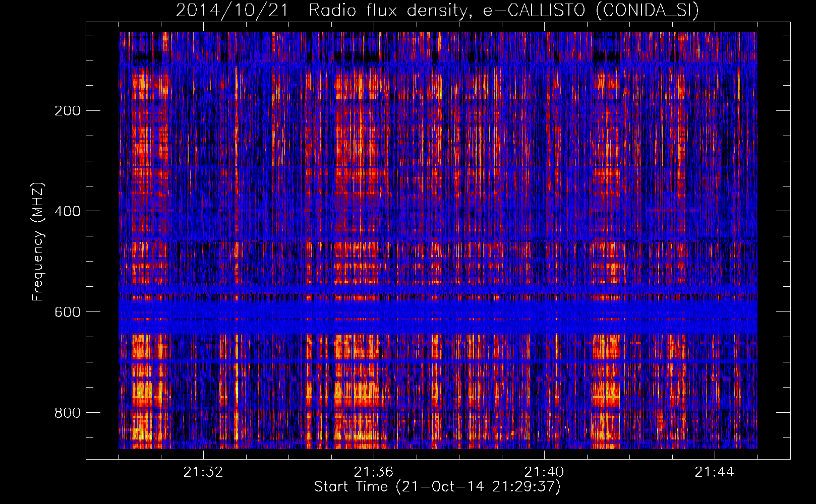Click the plot title 'Radio flux density, e-CALLISTO (CONIDA_SI)'
The image size is (816, 504).
[504, 10]
